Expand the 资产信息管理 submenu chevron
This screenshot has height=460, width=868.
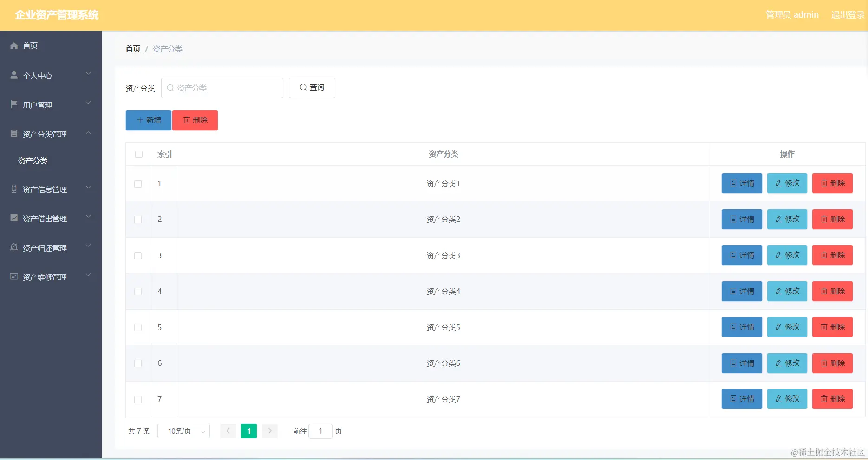88,187
